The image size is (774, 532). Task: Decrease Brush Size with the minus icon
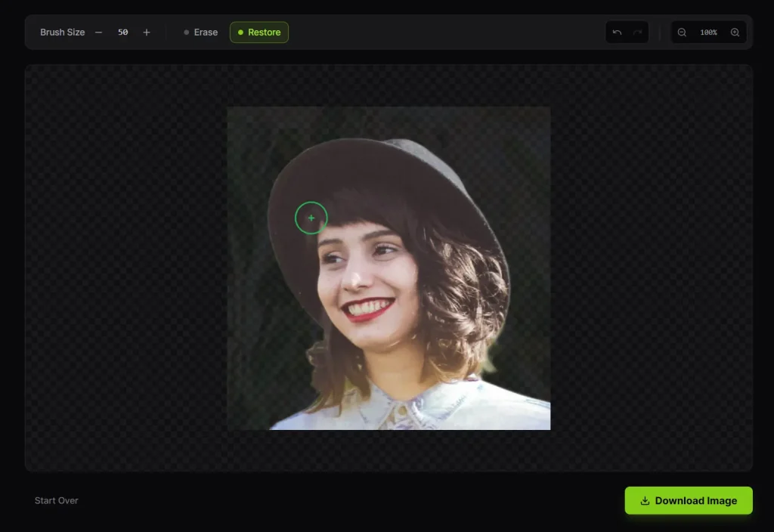98,32
